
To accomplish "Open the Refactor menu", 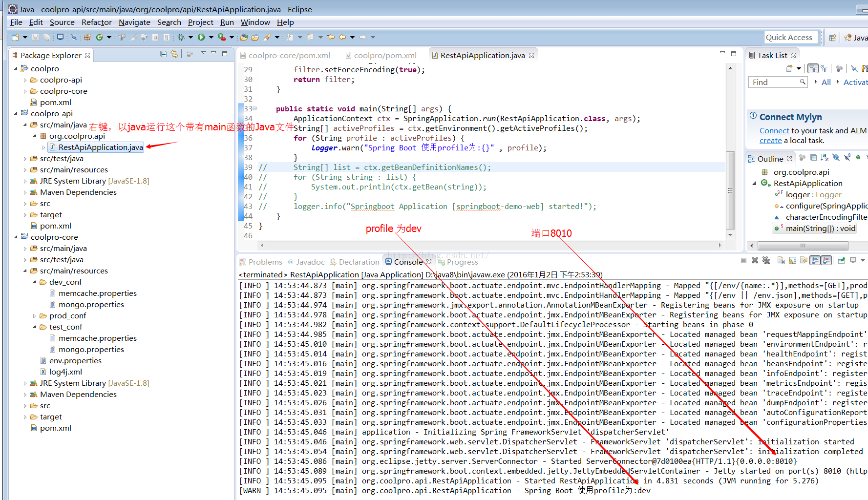I will pyautogui.click(x=97, y=22).
